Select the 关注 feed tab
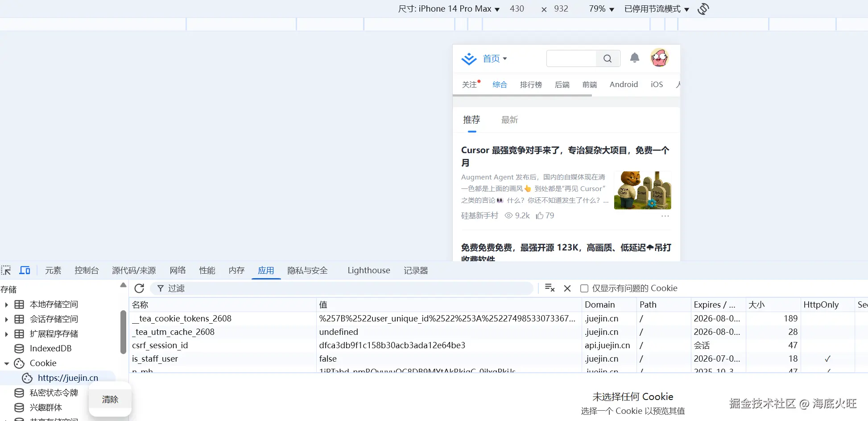Viewport: 868px width, 421px height. 469,84
